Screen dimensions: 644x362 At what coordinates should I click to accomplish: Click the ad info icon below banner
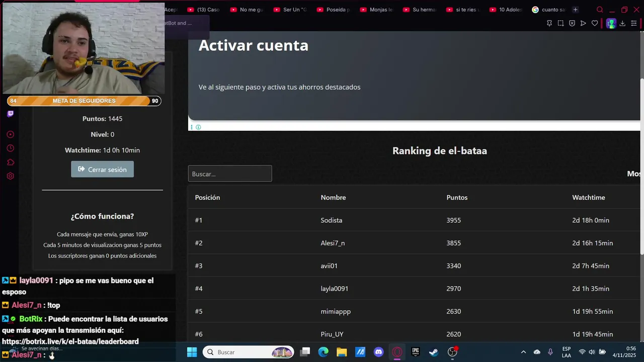(198, 127)
